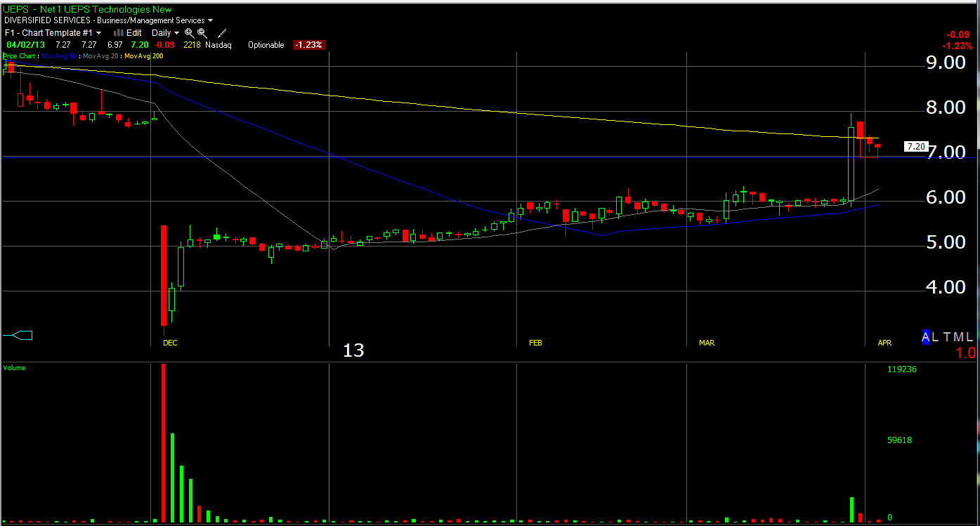Select the pencil drawing tool
Image resolution: width=980 pixels, height=526 pixels.
pos(222,33)
